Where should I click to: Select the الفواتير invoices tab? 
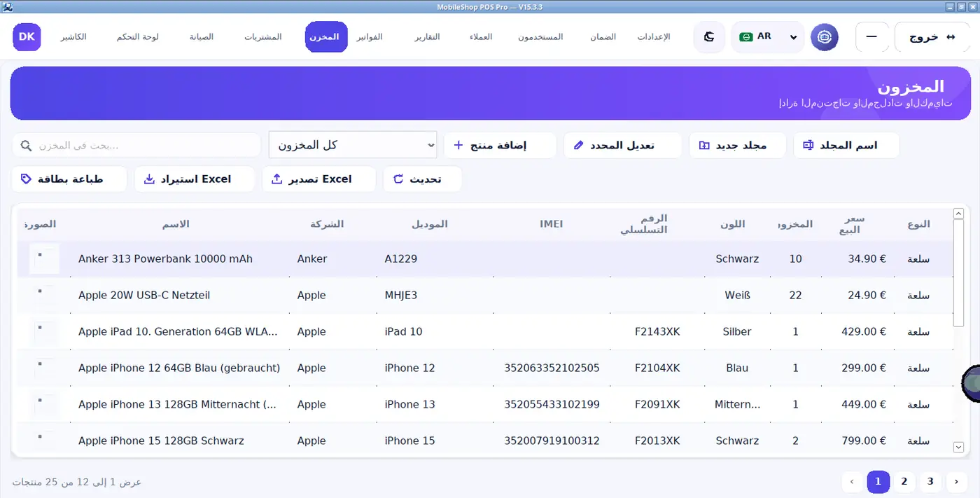click(370, 37)
